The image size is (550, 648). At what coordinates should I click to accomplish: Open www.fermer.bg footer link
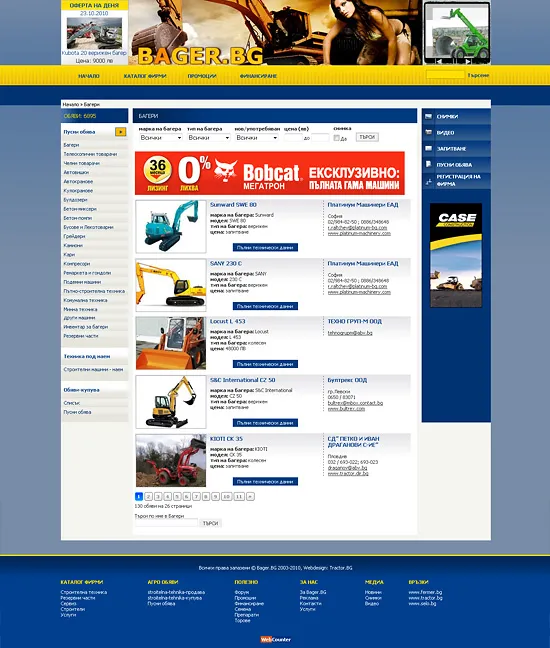click(x=425, y=592)
